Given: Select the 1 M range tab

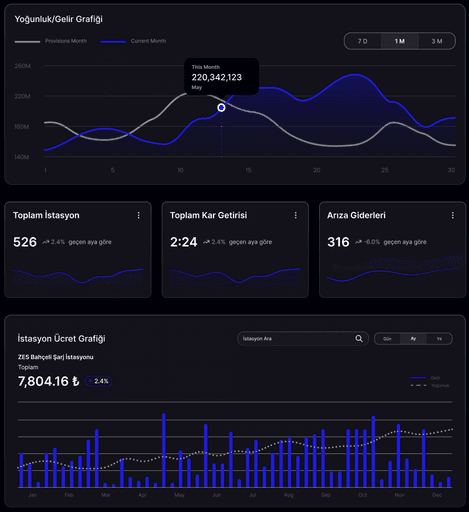Looking at the screenshot, I should (x=400, y=41).
